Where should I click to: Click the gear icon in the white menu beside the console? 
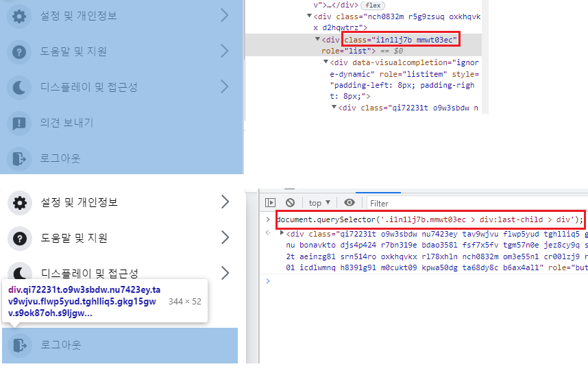20,202
